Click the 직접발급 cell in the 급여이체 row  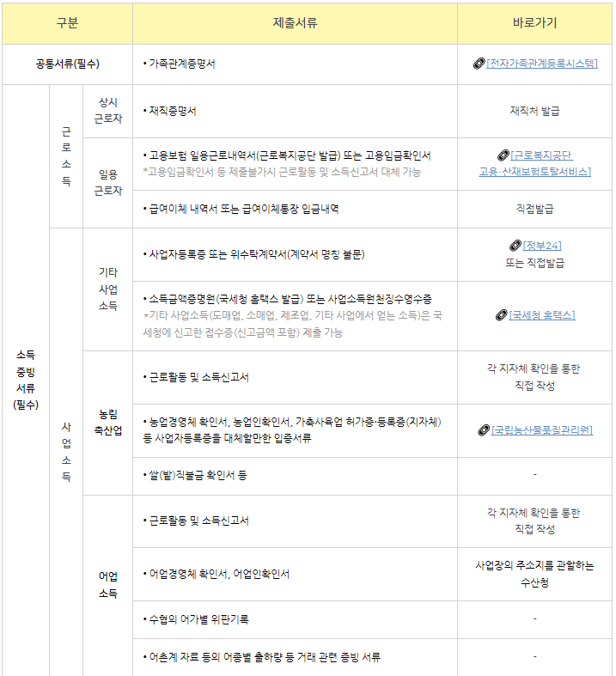(x=535, y=210)
